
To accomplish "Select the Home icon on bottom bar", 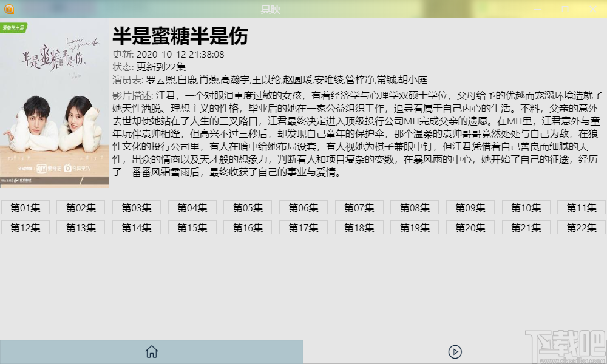I will click(x=151, y=351).
